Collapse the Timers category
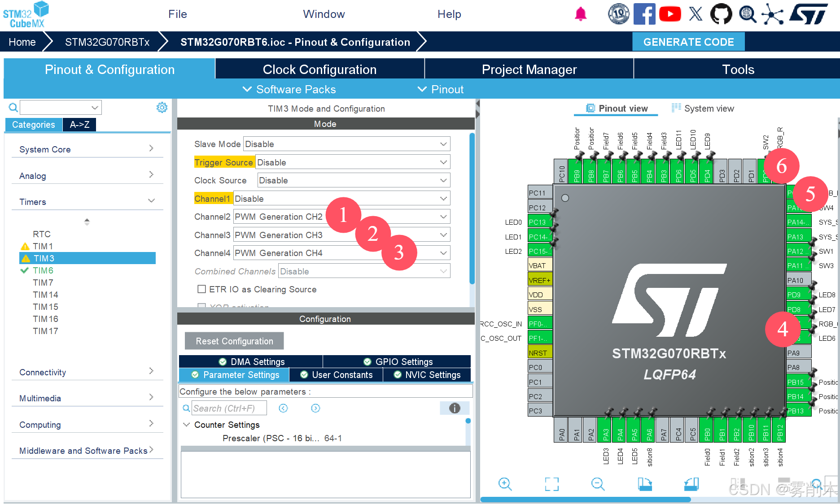840x504 pixels. (x=87, y=202)
